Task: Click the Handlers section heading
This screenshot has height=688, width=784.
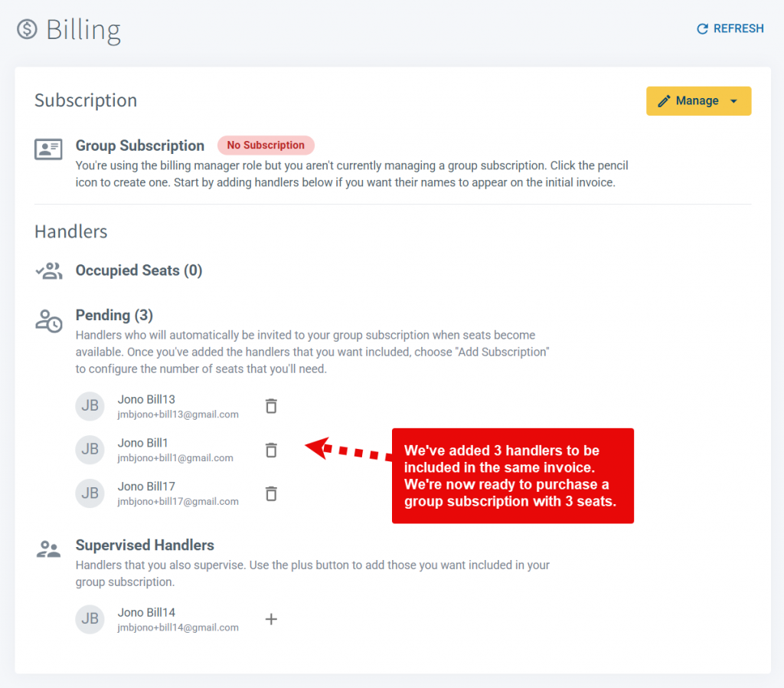Action: (70, 231)
